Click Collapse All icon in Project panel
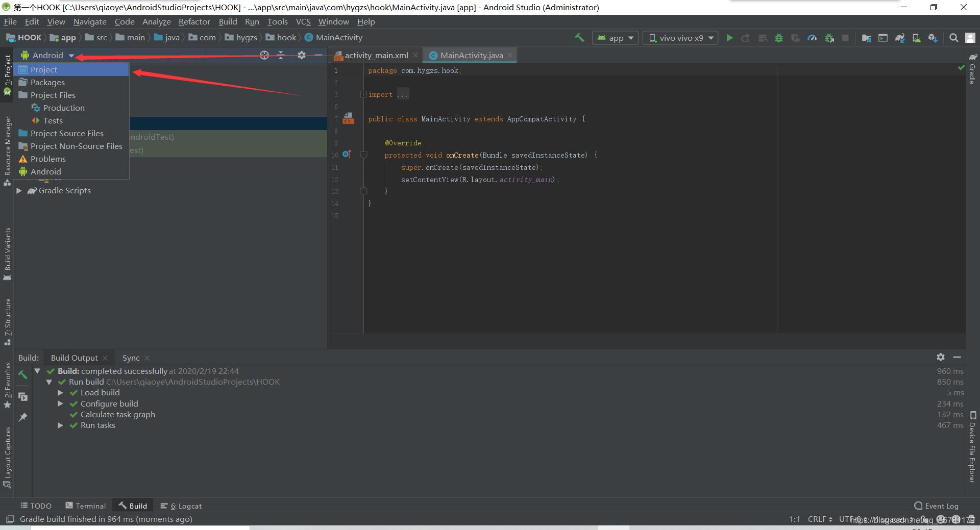980x530 pixels. 281,55
